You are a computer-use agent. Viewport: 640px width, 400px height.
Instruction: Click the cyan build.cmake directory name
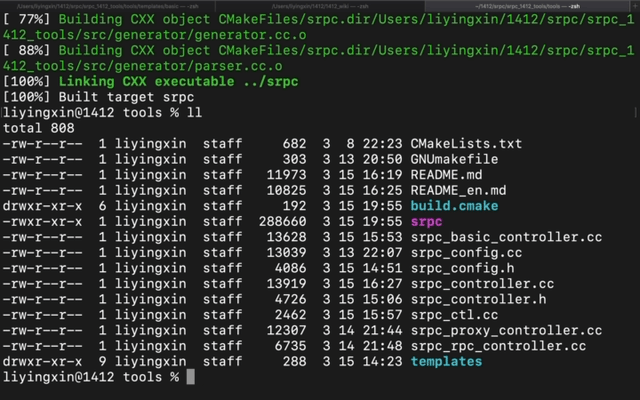(x=454, y=206)
